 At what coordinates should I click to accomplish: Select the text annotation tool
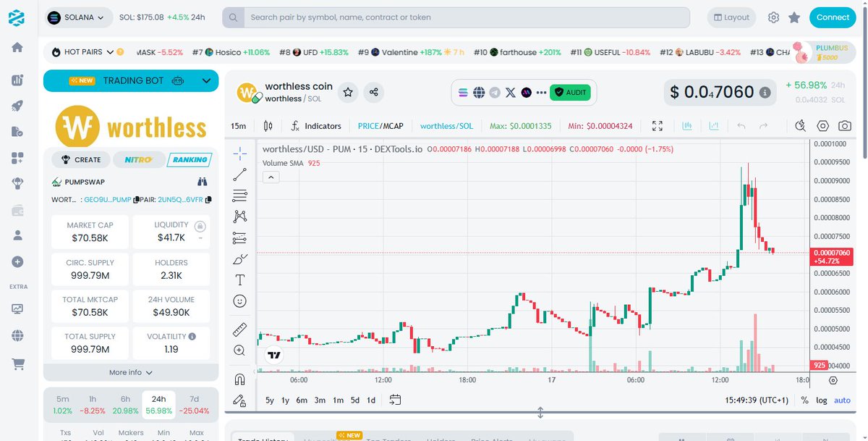pyautogui.click(x=240, y=280)
